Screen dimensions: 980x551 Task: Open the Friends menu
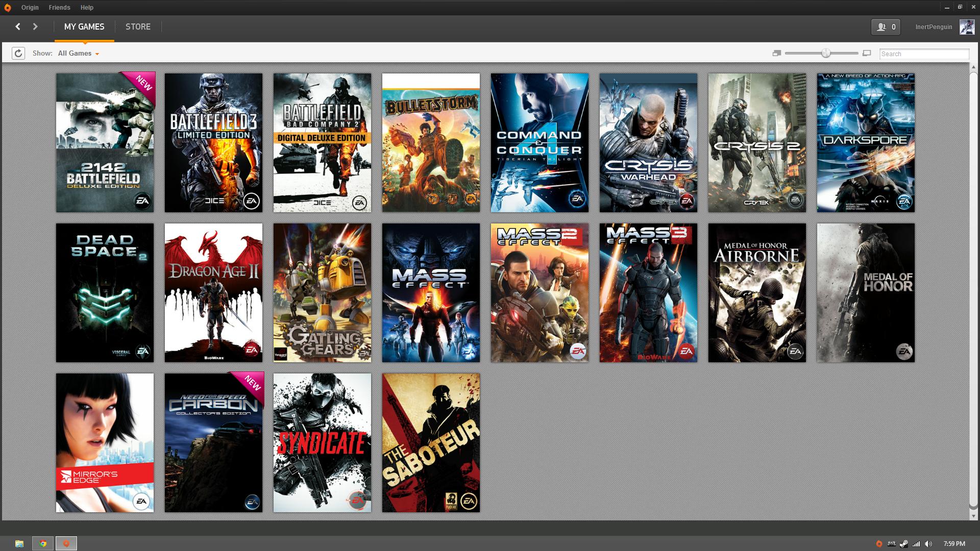(x=60, y=8)
